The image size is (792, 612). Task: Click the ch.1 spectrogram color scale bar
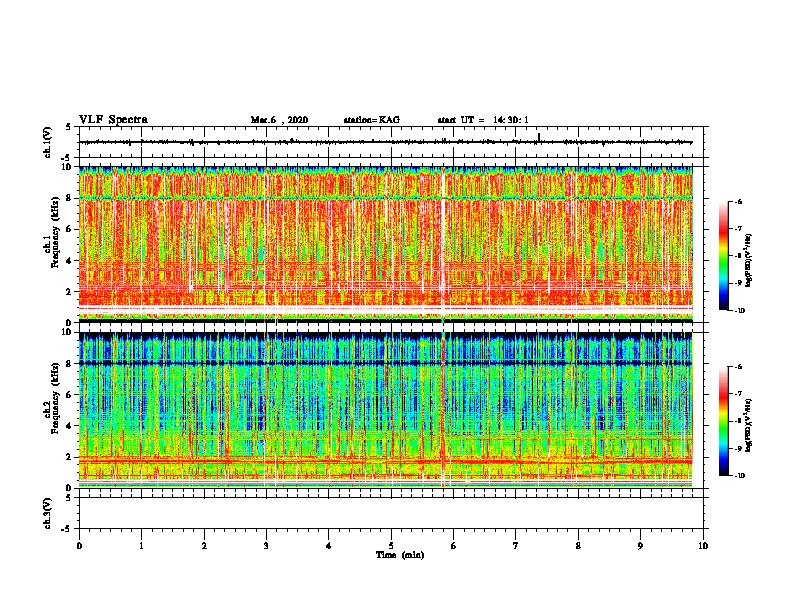click(x=724, y=256)
